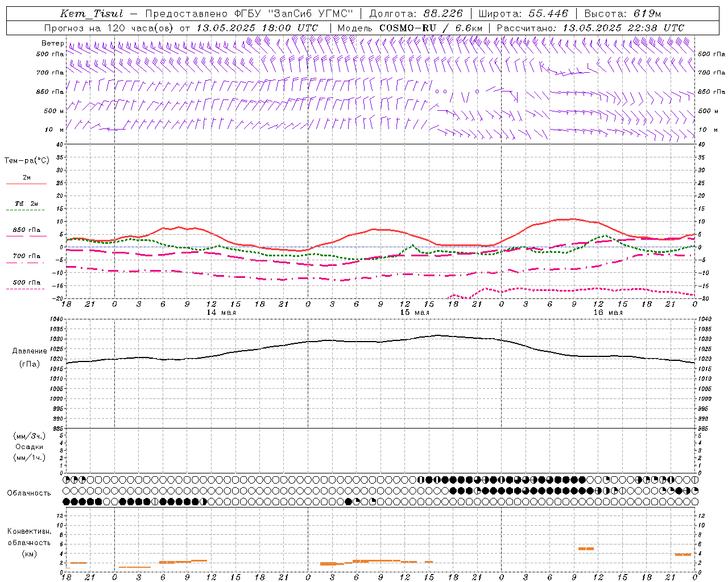Click the Широта: 55.446 value

pos(523,14)
